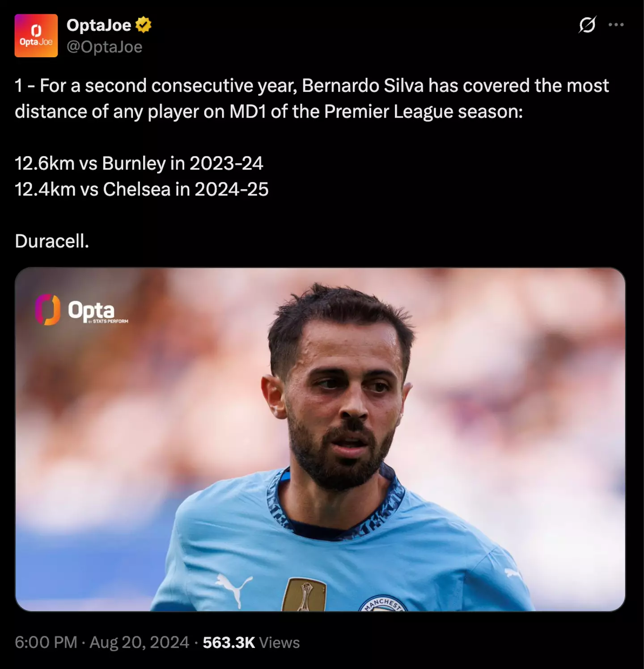Click the OptaJoe profile avatar
The image size is (644, 669).
point(36,36)
